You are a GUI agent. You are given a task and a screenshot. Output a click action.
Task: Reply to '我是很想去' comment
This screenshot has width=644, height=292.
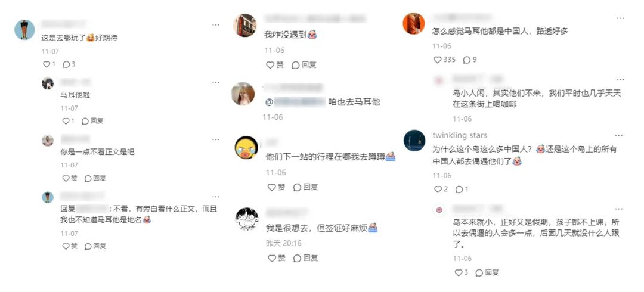pyautogui.click(x=305, y=258)
